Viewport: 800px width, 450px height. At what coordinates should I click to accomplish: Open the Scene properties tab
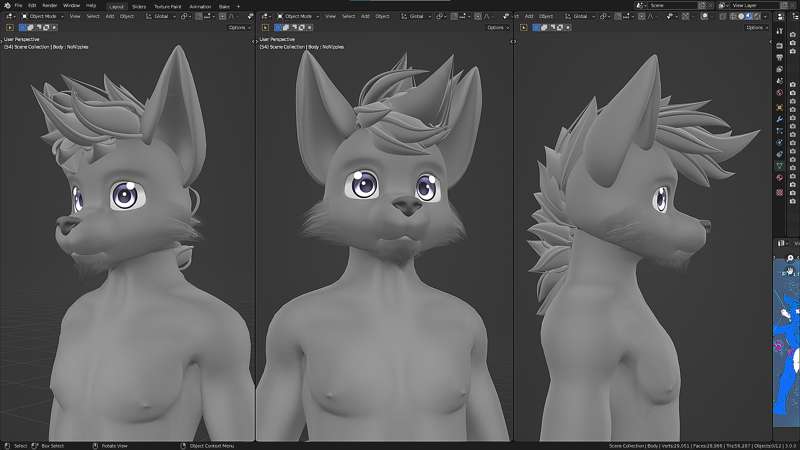tap(780, 81)
